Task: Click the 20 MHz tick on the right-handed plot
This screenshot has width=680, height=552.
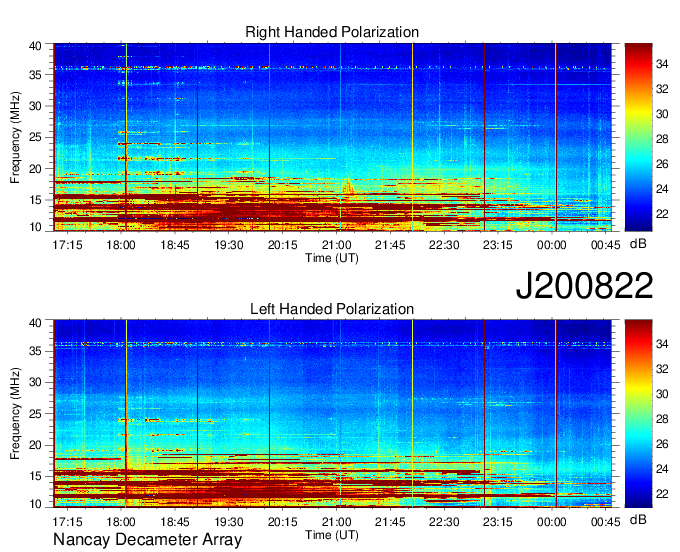Action: 35,169
